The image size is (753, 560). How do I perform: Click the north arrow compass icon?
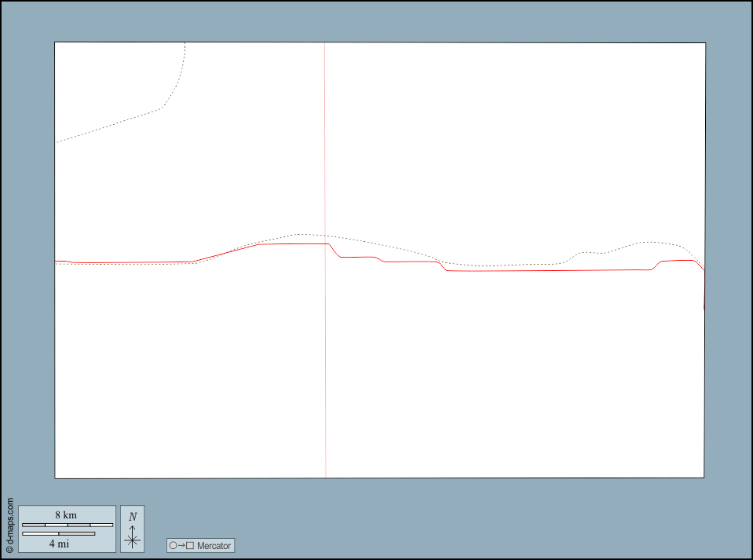[132, 528]
